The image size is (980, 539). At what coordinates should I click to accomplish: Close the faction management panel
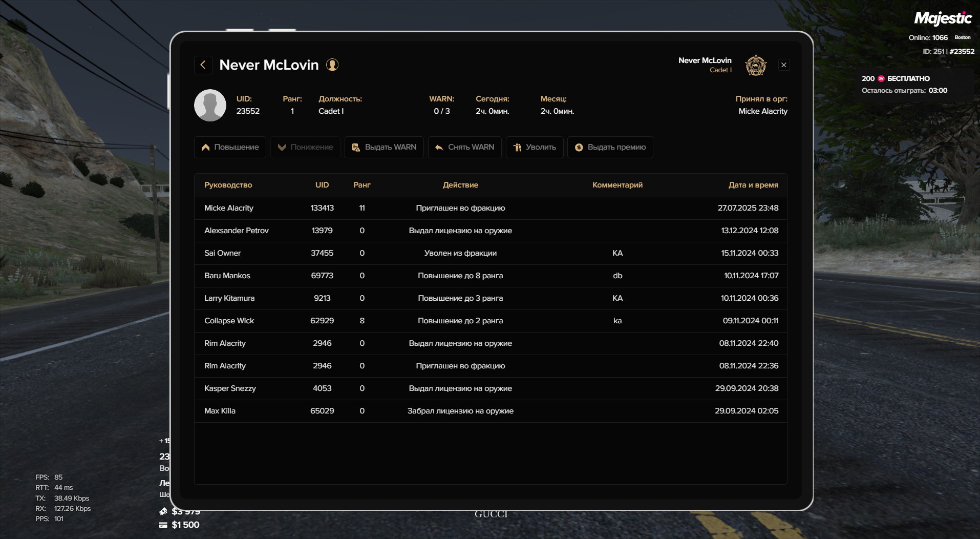coord(784,65)
